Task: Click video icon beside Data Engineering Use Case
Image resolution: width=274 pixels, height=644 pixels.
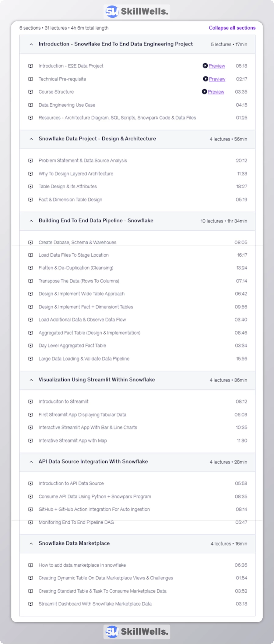Action: click(x=30, y=105)
